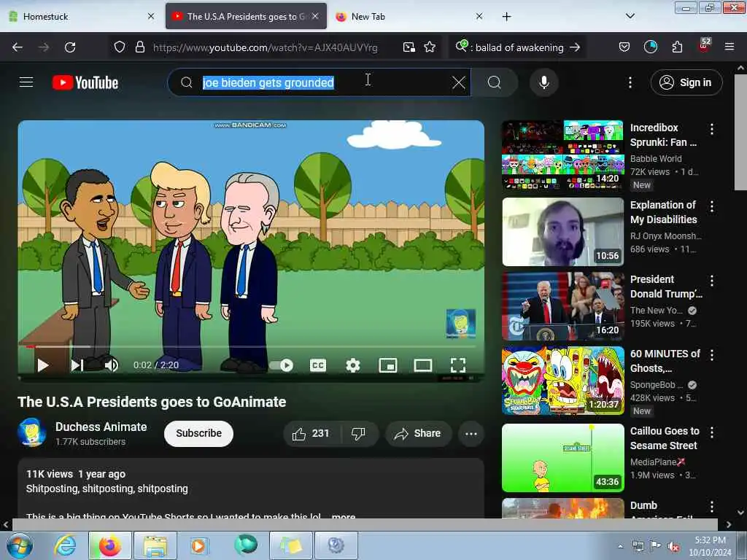
Task: Click the Sign in button
Action: click(x=686, y=82)
